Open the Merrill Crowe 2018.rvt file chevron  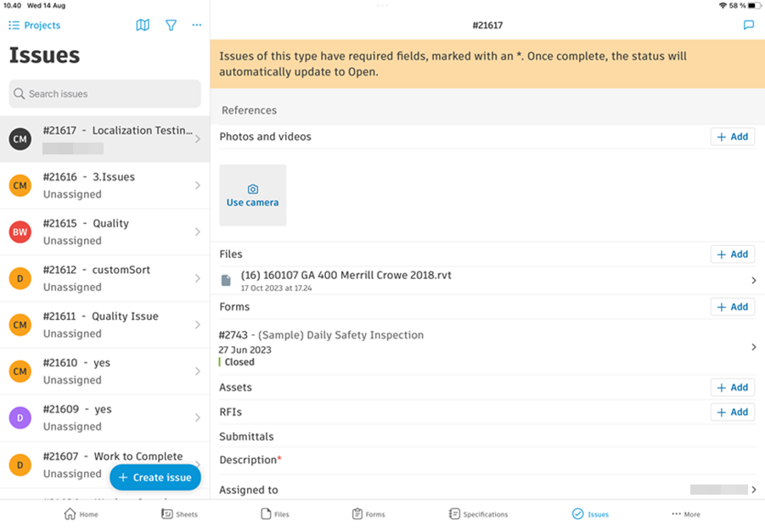pyautogui.click(x=754, y=280)
